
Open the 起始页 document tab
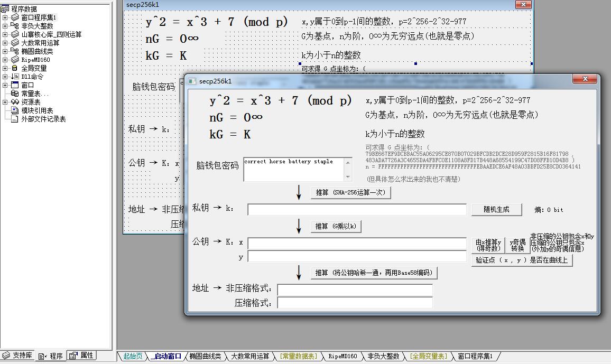tap(133, 356)
